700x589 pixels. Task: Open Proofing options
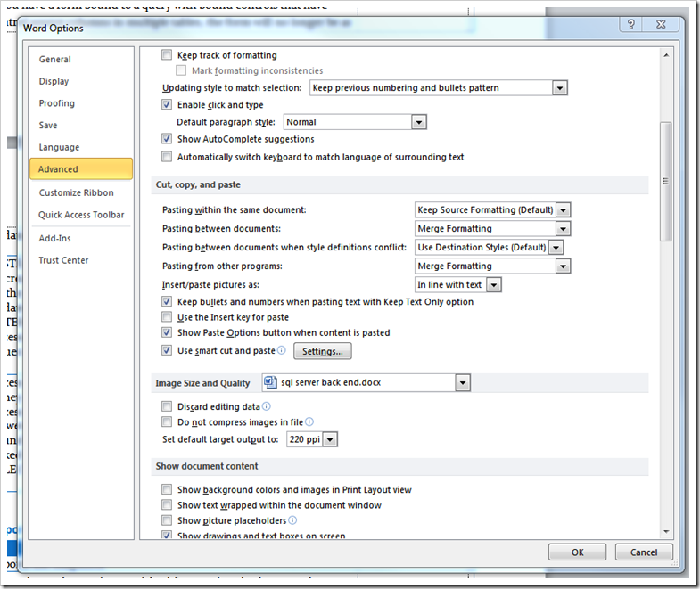pyautogui.click(x=81, y=103)
